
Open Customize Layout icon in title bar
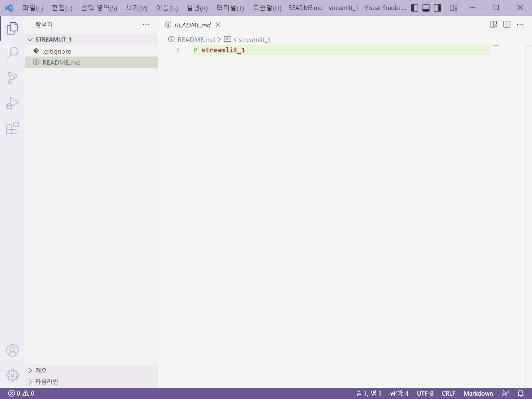pos(454,8)
